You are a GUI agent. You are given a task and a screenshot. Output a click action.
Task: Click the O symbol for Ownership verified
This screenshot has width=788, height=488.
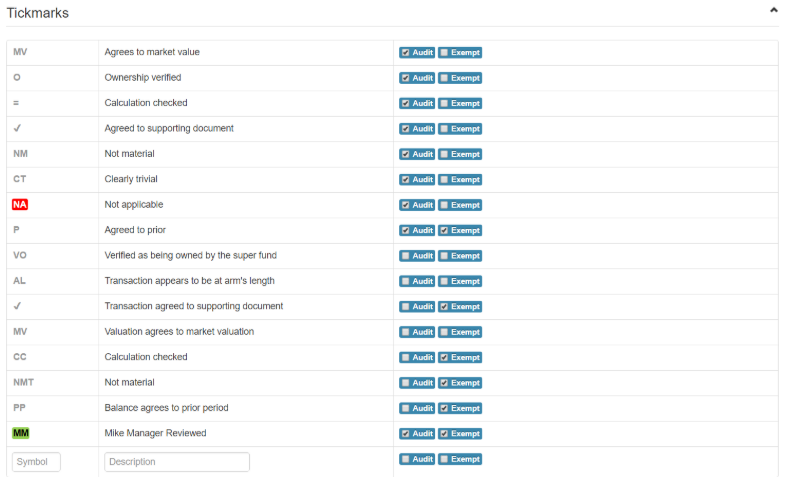(x=17, y=78)
